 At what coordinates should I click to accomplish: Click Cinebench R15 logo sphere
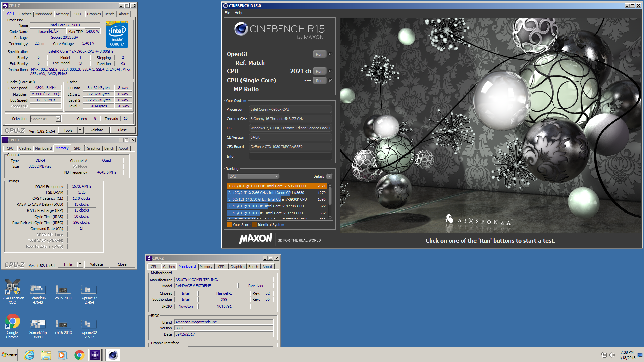[x=241, y=29]
